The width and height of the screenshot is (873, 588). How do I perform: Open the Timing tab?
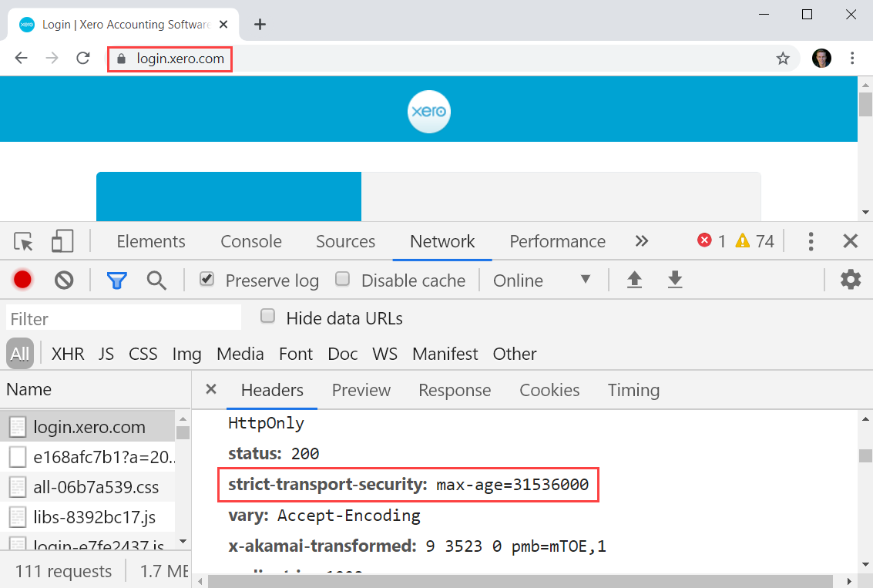(x=633, y=390)
